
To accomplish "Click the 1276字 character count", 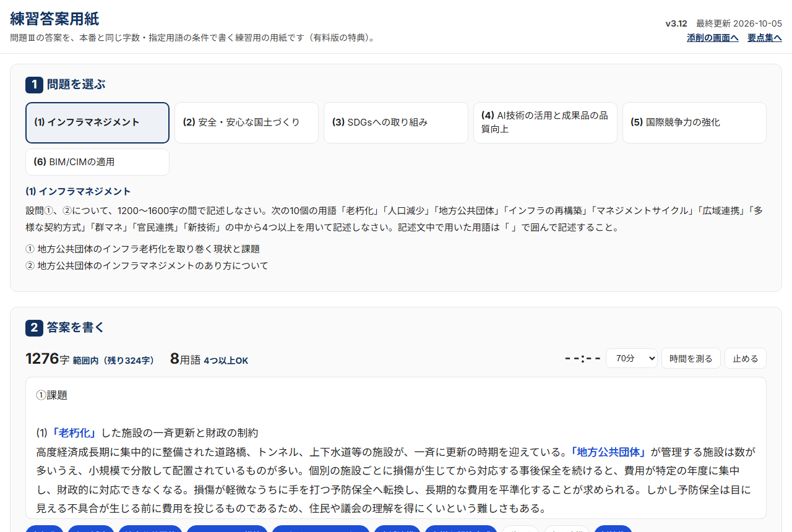I will pyautogui.click(x=48, y=359).
